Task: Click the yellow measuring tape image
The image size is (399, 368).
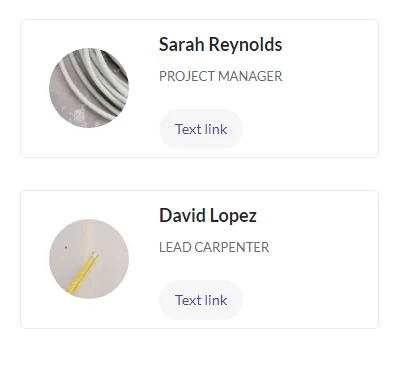Action: click(x=89, y=259)
